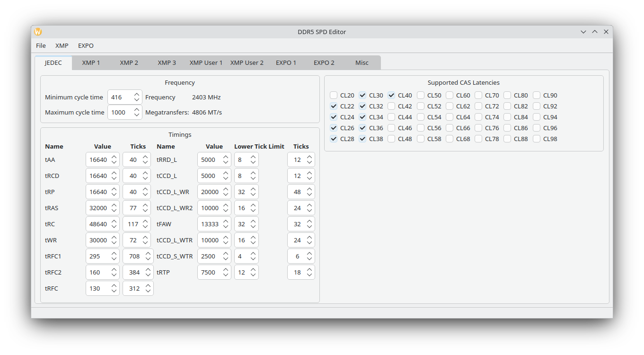The height and width of the screenshot is (355, 644).
Task: Select the JEDEC tab
Action: tap(53, 63)
